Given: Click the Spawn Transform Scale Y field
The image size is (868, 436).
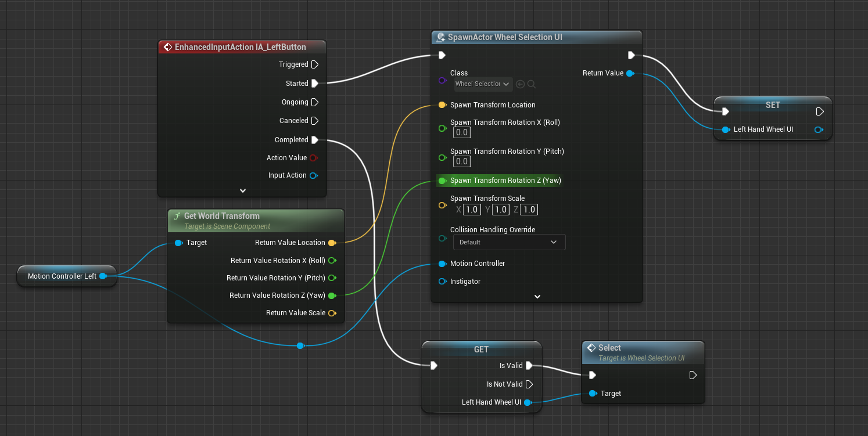Looking at the screenshot, I should point(501,210).
